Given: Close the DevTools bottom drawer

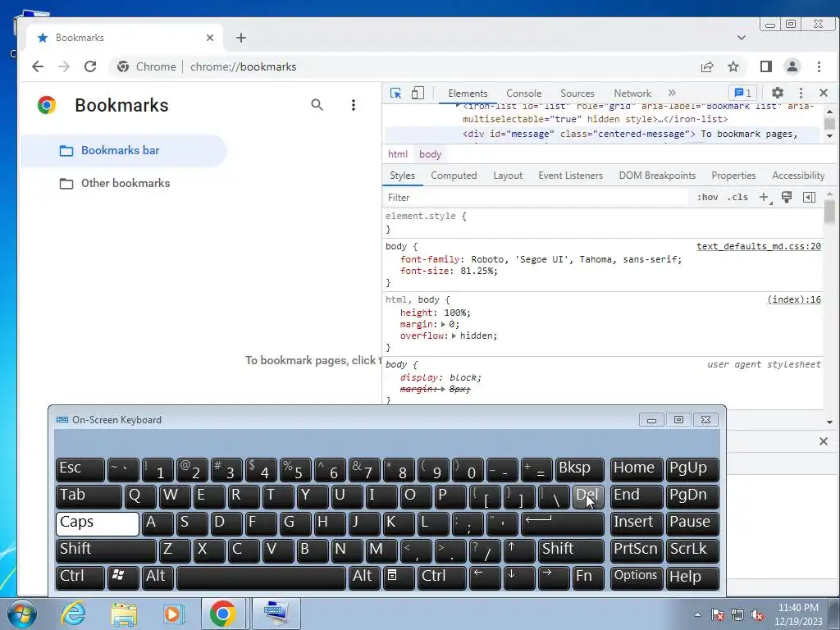Looking at the screenshot, I should coord(824,441).
